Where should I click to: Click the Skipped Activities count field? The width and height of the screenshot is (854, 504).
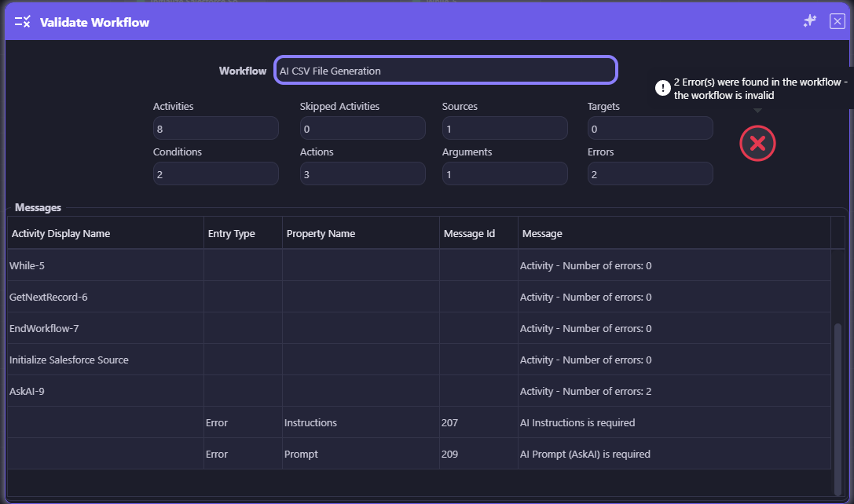[363, 129]
